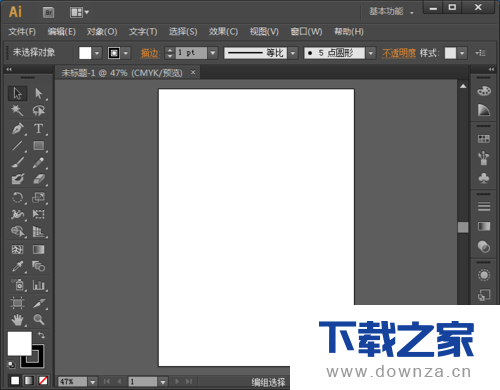Launch Adobe Bridge via Br icon
500x390 pixels.
(x=49, y=13)
